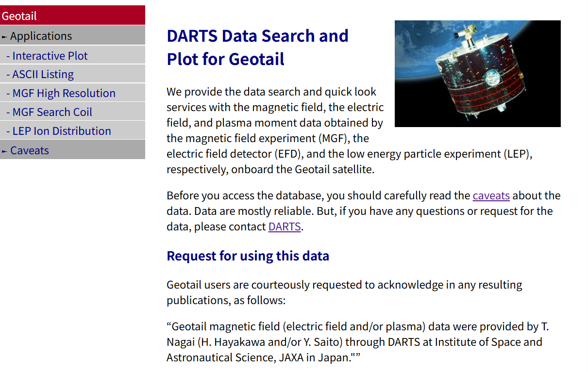Expand the Caveats section arrow
The width and height of the screenshot is (588, 372).
(x=4, y=151)
